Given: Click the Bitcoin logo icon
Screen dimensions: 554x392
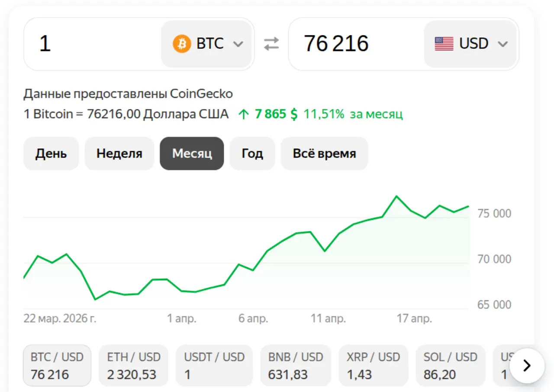Looking at the screenshot, I should click(182, 43).
